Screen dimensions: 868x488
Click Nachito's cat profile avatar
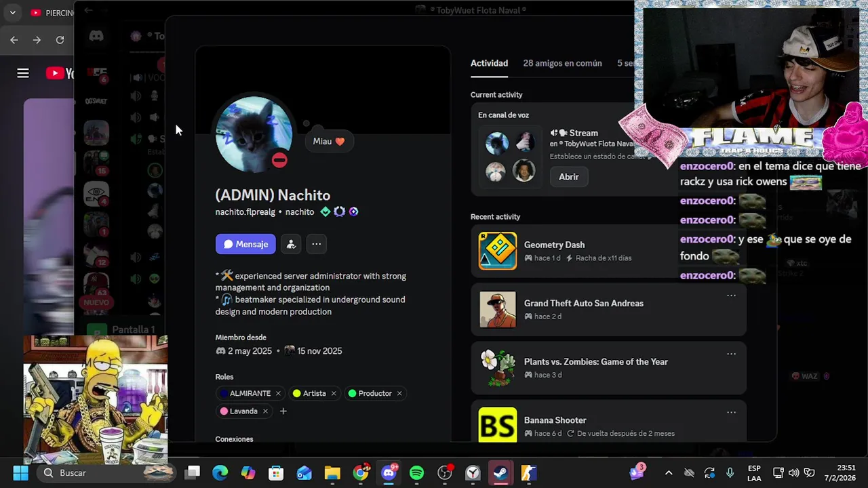point(254,134)
